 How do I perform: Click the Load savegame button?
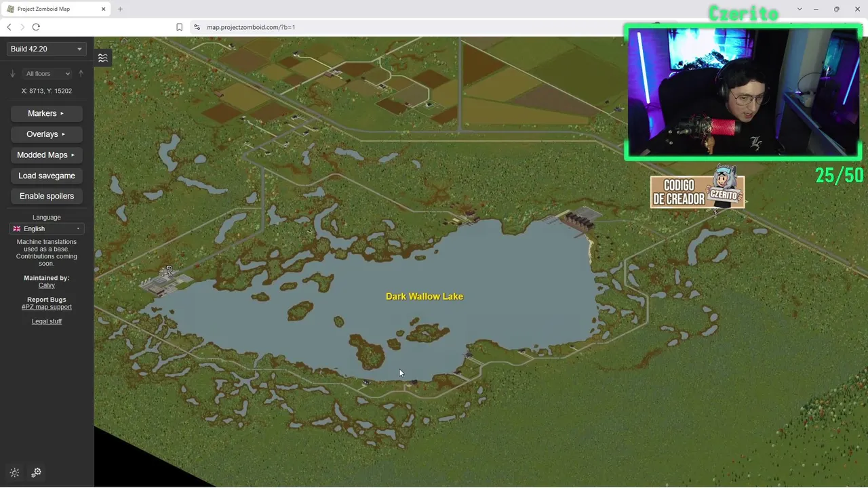[46, 176]
